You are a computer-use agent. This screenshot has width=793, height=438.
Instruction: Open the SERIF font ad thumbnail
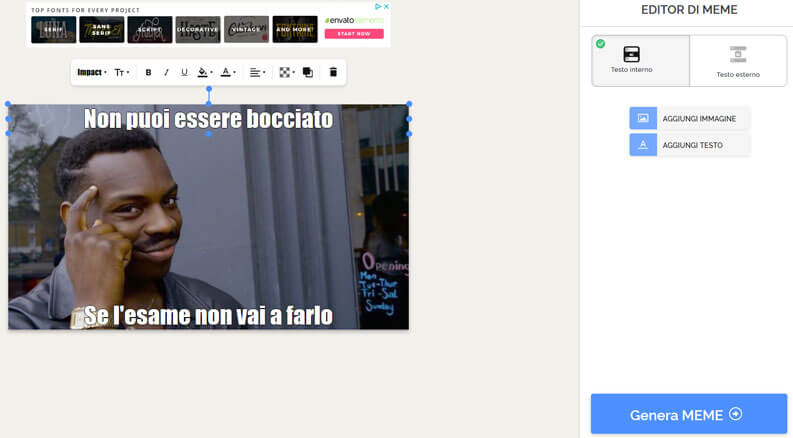[54, 29]
